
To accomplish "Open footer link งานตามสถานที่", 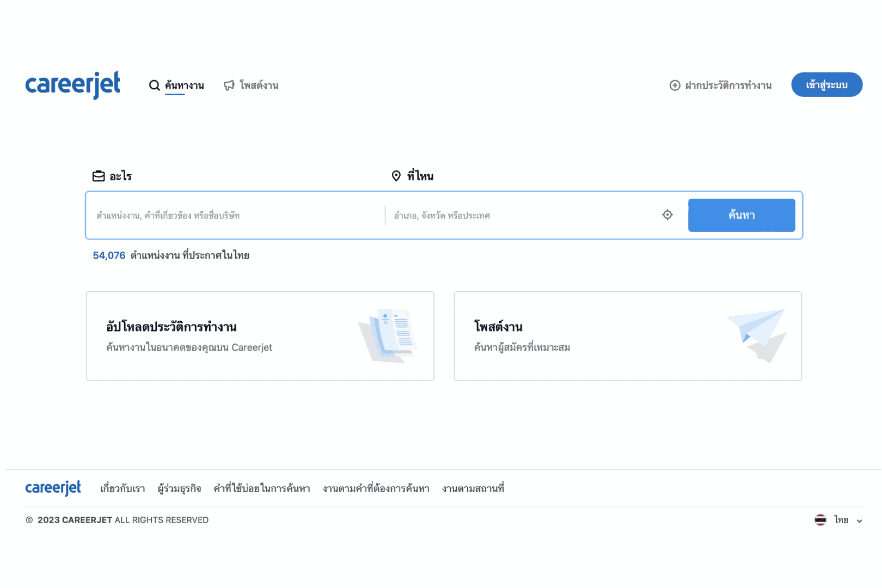I will [x=473, y=488].
